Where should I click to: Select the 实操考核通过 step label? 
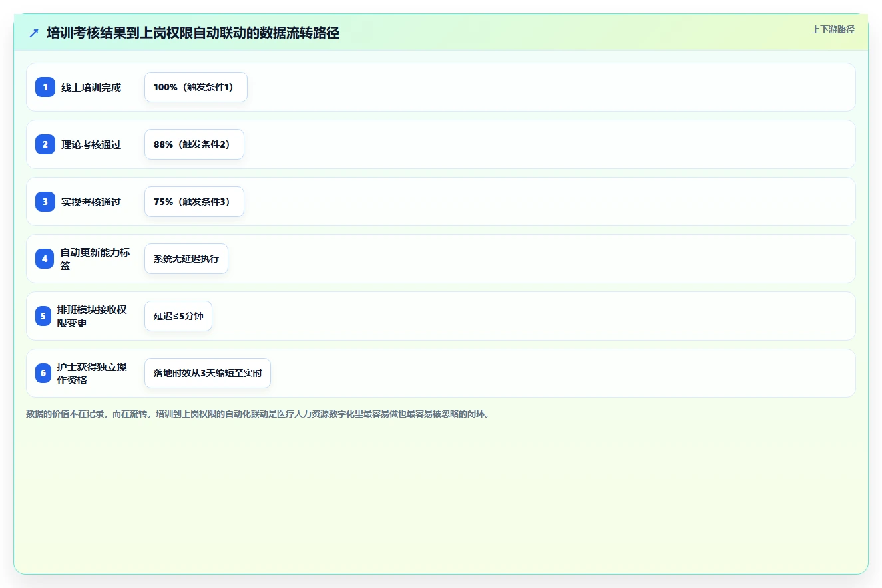[x=91, y=202]
